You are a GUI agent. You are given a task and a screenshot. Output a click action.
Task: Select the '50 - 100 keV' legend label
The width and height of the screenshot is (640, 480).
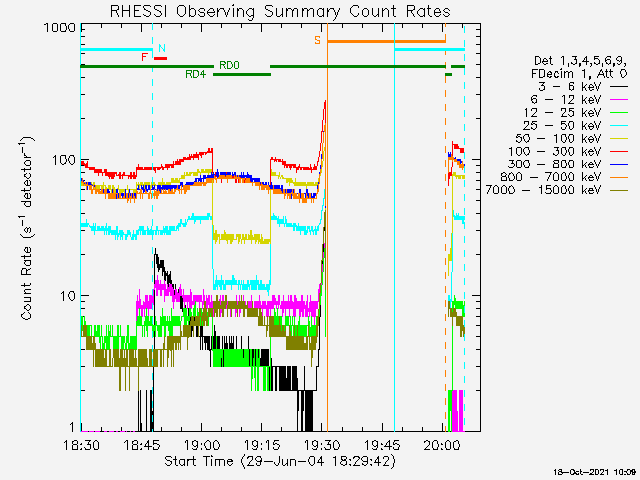558,138
